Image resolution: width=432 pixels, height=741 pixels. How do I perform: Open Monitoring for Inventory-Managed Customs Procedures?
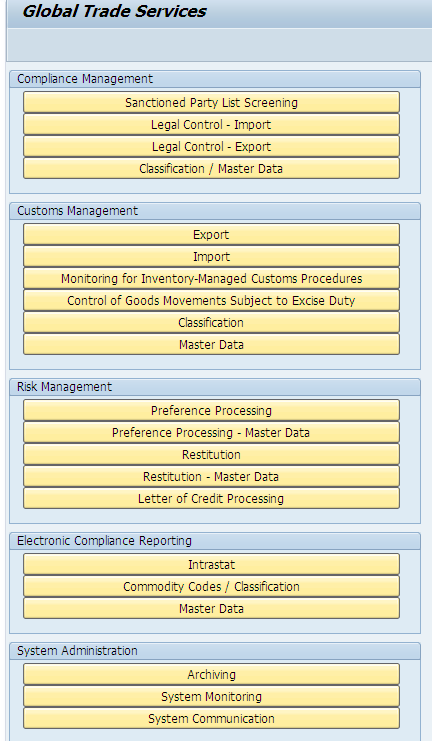pos(211,278)
